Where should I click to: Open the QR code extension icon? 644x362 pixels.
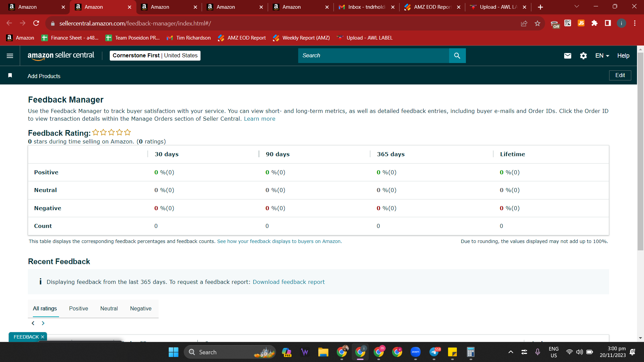[568, 23]
